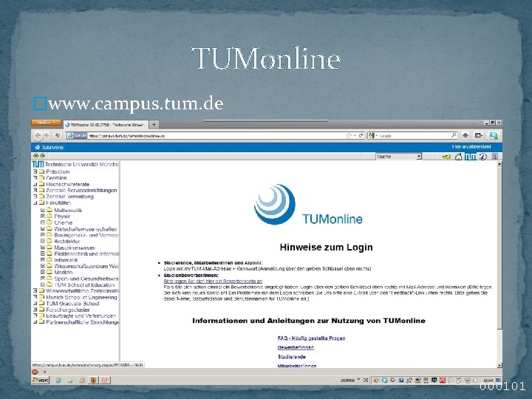Open Maschinenwesen tree entry
The image size is (532, 399).
click(75, 248)
